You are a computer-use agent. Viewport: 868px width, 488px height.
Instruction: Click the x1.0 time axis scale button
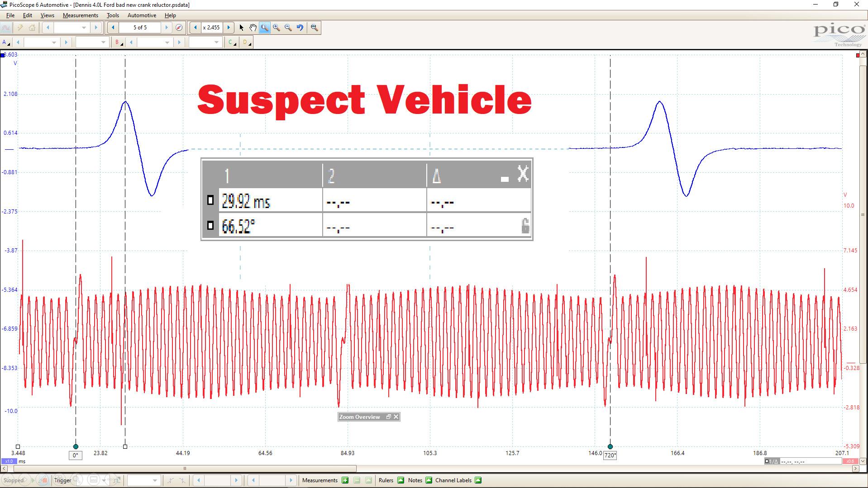[9, 461]
